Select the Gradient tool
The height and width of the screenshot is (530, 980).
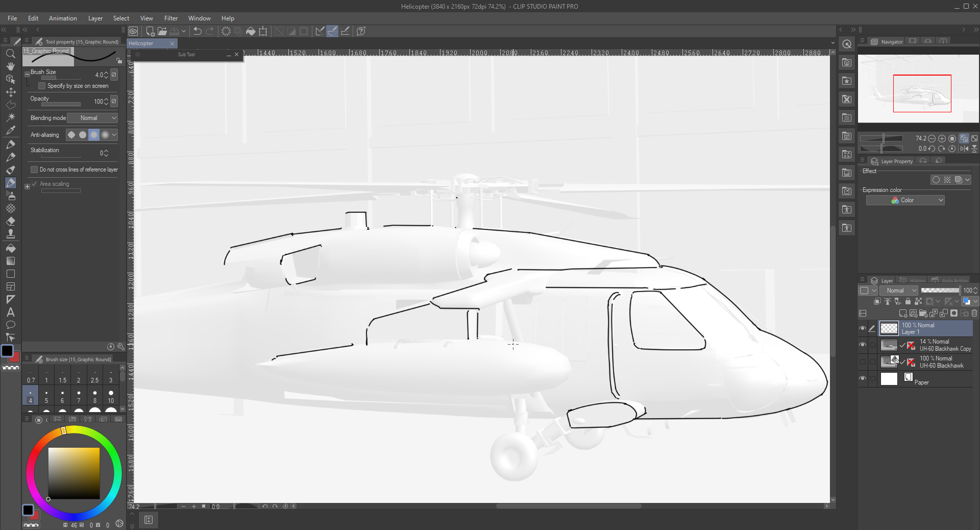pos(10,261)
